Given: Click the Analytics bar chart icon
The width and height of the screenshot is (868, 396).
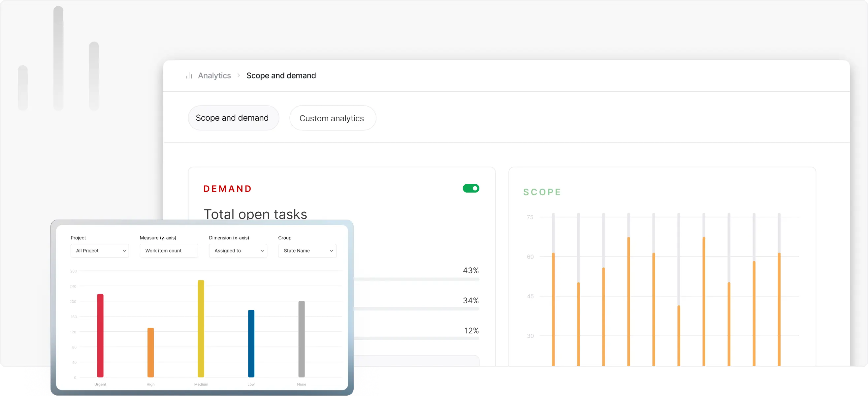Looking at the screenshot, I should click(x=189, y=76).
